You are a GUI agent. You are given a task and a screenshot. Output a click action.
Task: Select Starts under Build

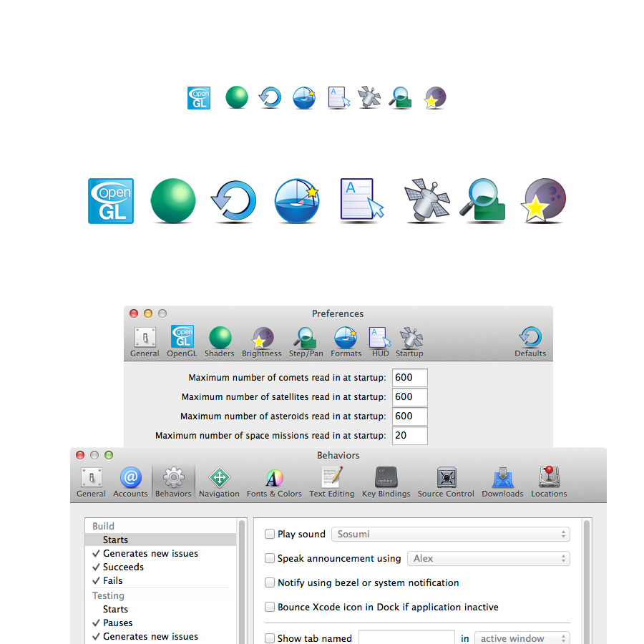point(160,540)
